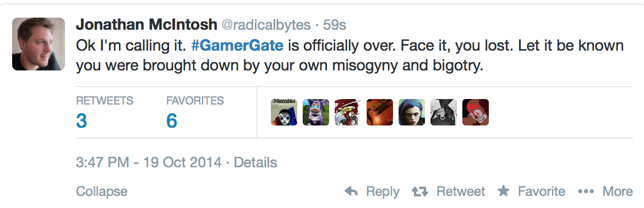Image resolution: width=644 pixels, height=208 pixels.
Task: Click the Reply arrow icon
Action: click(351, 191)
